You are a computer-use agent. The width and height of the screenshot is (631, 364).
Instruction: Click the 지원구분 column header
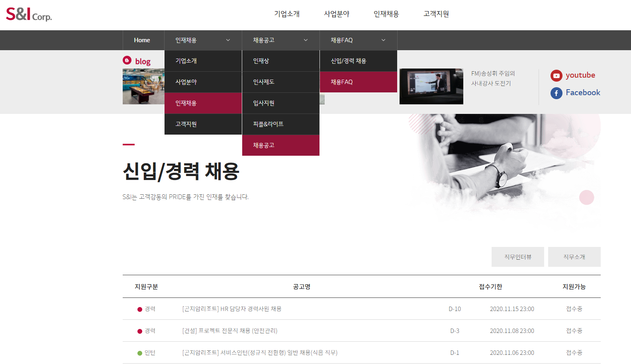(146, 287)
